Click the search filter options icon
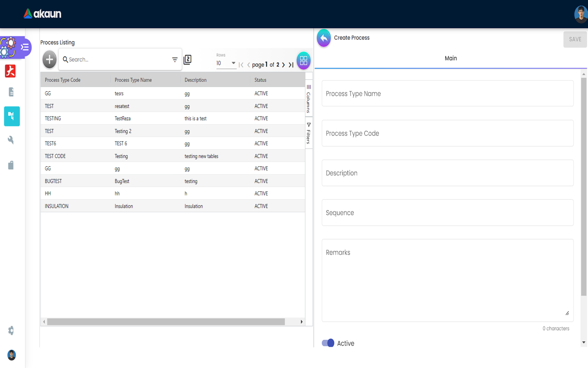The height and width of the screenshot is (368, 588). pyautogui.click(x=175, y=60)
